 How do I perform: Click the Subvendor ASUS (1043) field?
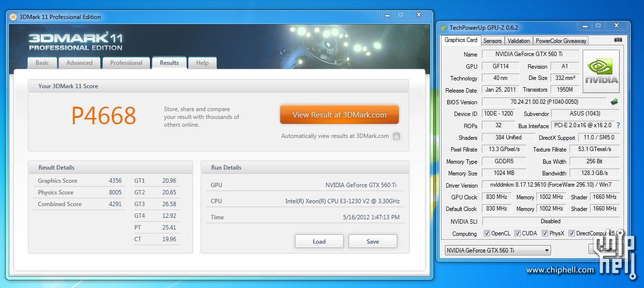tap(586, 114)
